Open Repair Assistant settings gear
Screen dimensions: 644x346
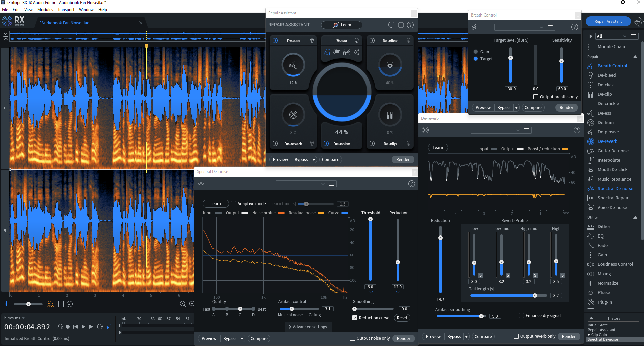pos(401,25)
